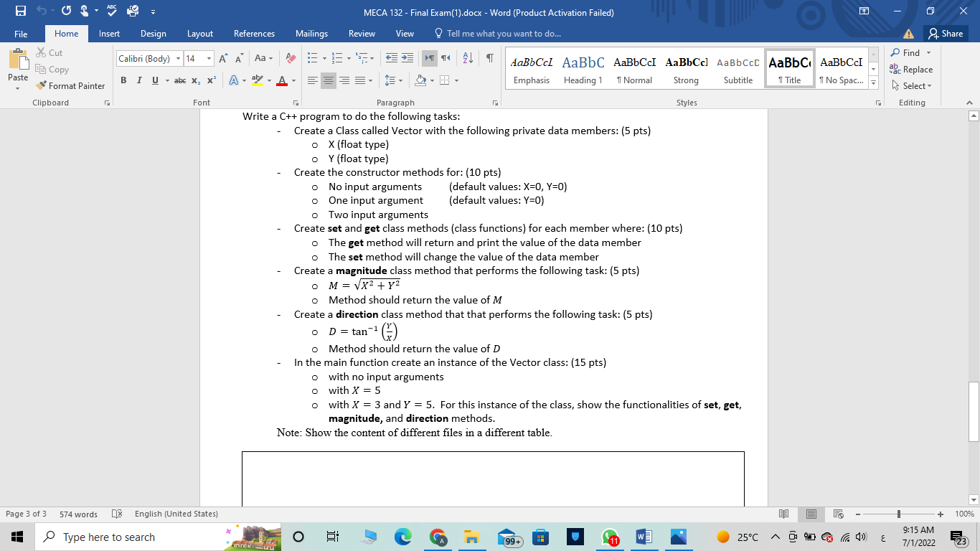Toggle subscript formatting
The width and height of the screenshot is (980, 551).
[x=196, y=80]
